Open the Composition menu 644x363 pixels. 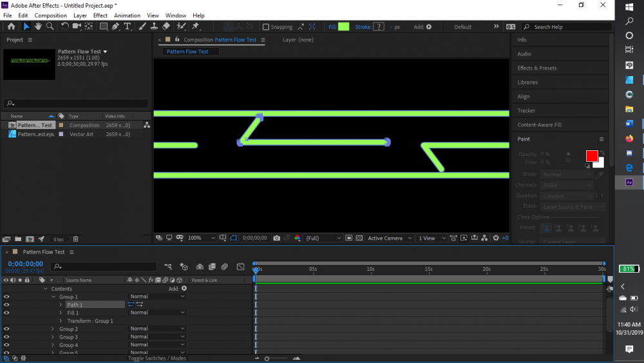(50, 15)
